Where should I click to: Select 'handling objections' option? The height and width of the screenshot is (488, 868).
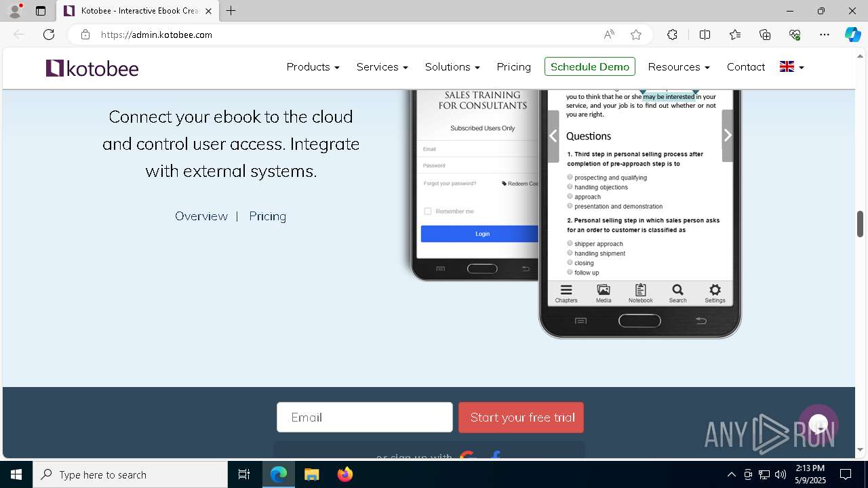click(x=570, y=186)
